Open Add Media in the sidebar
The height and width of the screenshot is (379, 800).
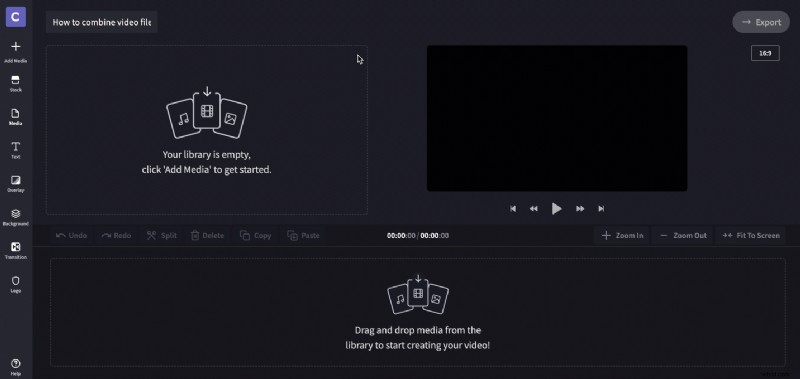coord(16,52)
